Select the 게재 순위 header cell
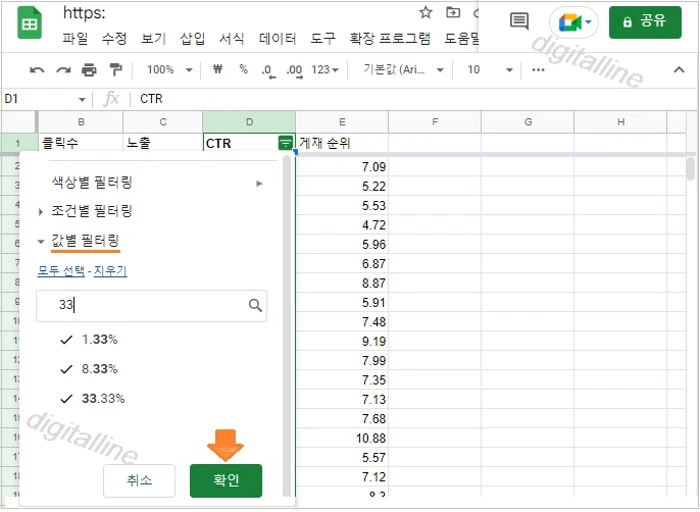700x512 pixels. click(342, 143)
